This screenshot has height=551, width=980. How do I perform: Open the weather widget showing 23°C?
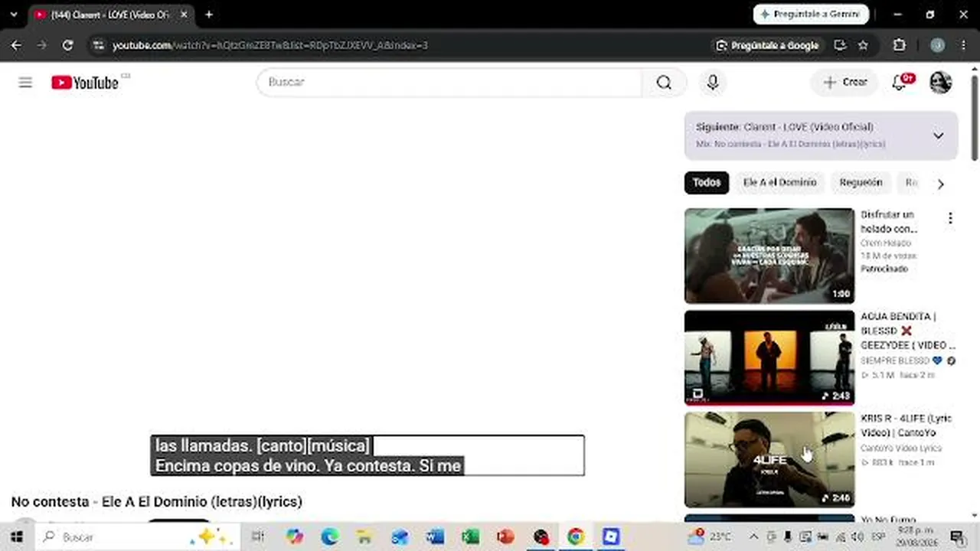[x=710, y=537]
